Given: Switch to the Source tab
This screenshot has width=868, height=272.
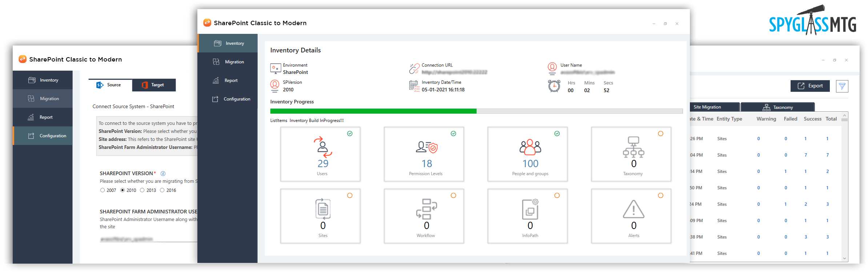Looking at the screenshot, I should tap(110, 85).
